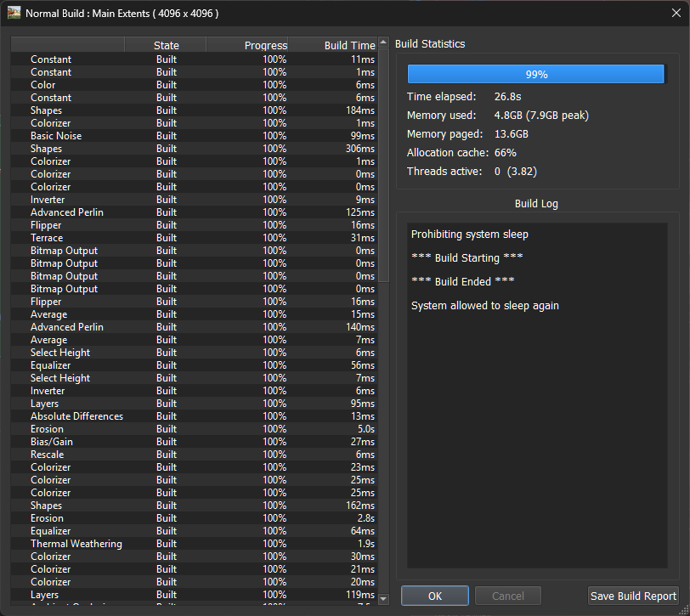Select the Build Time column header
The height and width of the screenshot is (616, 690).
[333, 45]
